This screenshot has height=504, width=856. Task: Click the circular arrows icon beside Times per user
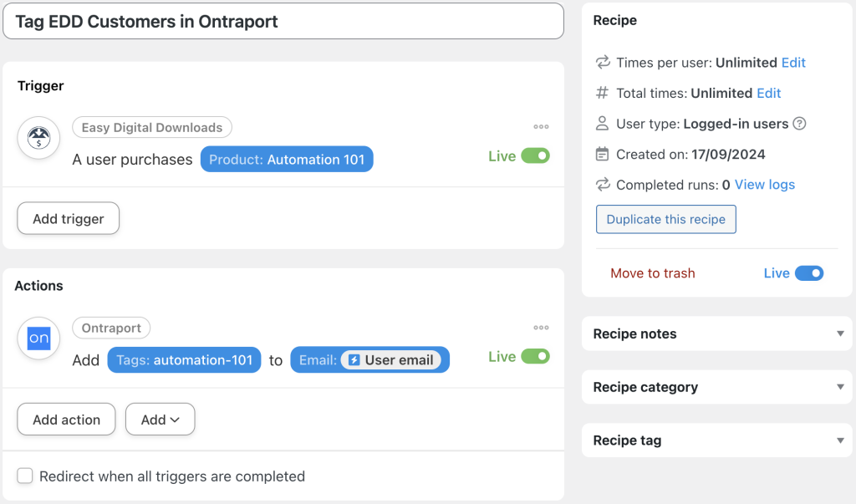click(x=601, y=62)
